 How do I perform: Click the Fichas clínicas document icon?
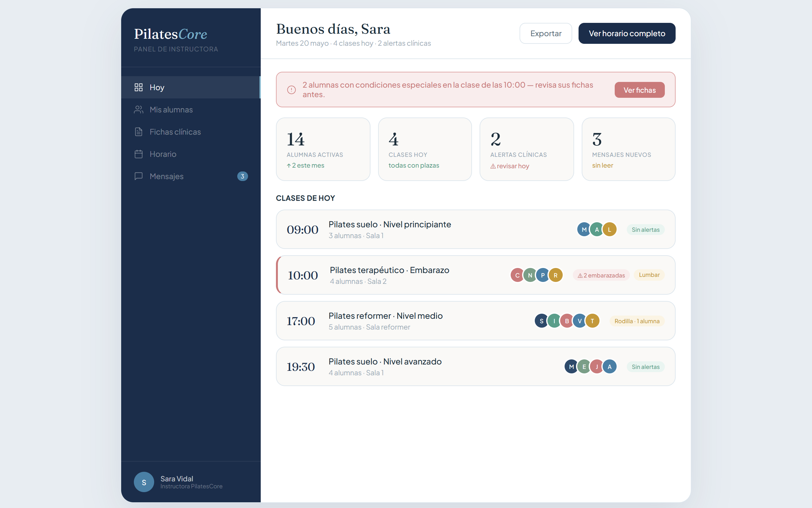[139, 132]
